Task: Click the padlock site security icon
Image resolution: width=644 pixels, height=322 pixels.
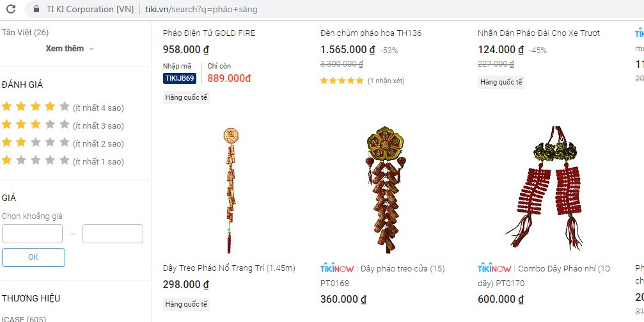Action: pos(36,9)
